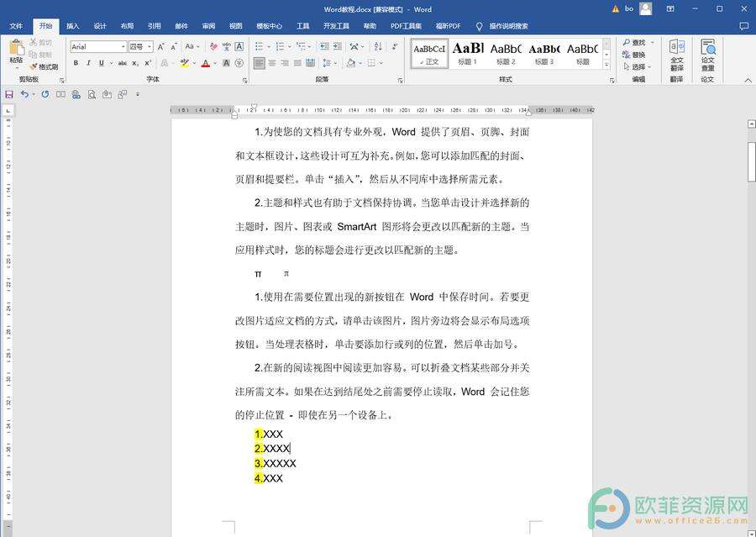Expand the Numbering list dropdown arrow

point(289,47)
